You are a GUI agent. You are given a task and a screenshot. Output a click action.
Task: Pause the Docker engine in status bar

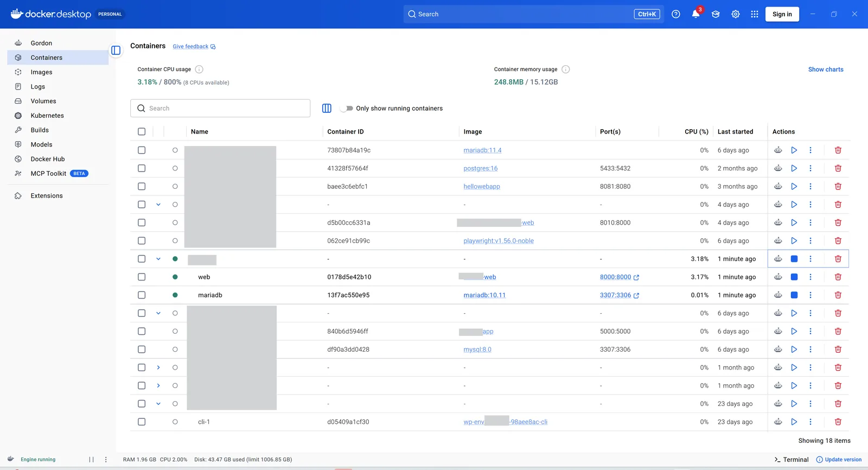coord(91,459)
